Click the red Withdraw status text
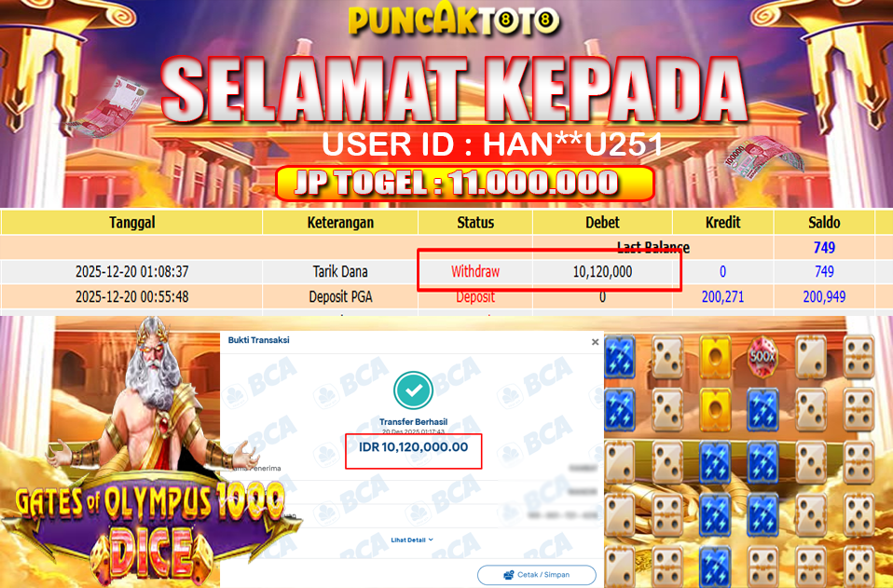The height and width of the screenshot is (588, 893). [x=475, y=271]
